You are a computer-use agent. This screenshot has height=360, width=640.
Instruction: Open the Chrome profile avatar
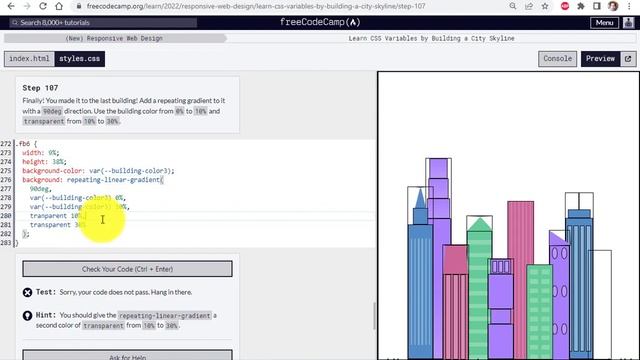pyautogui.click(x=613, y=6)
